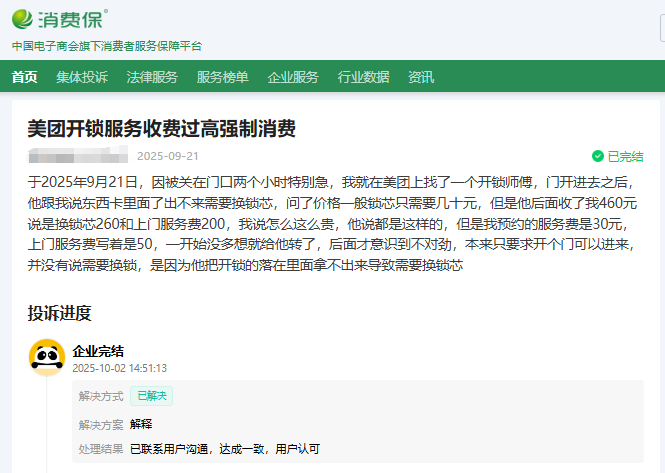Select 企业服务 in the navigation bar

coord(293,77)
